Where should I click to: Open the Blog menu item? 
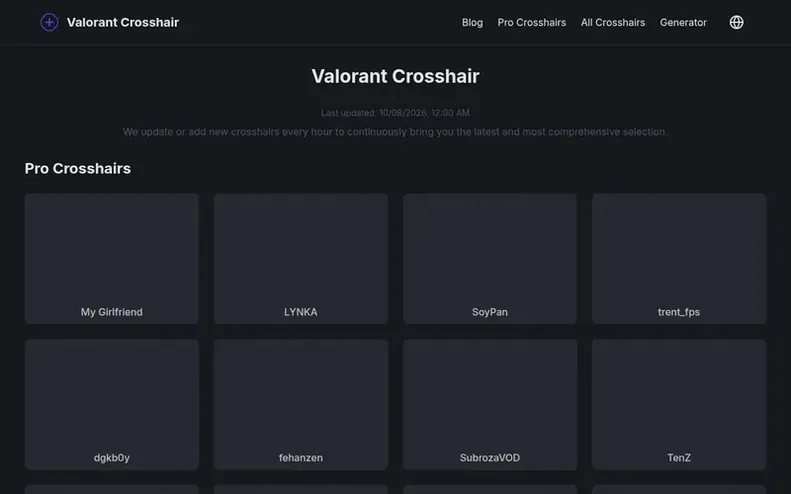click(x=472, y=22)
